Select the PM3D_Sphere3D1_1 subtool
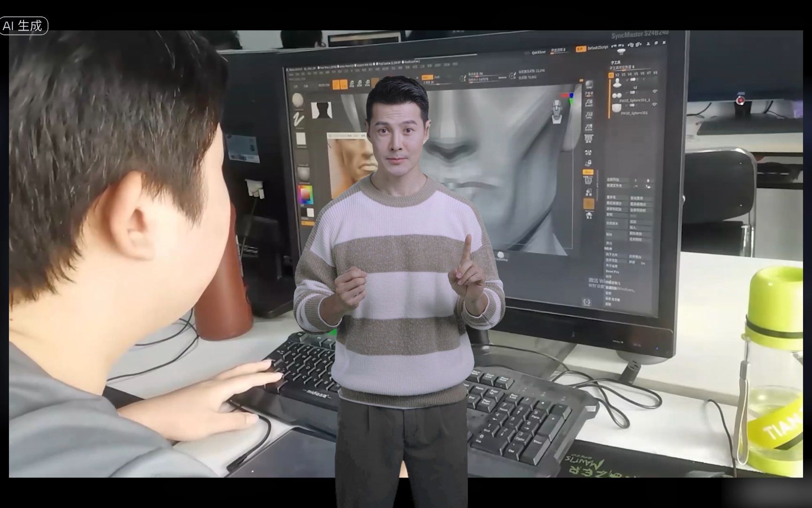Viewport: 812px width, 508px height. pos(634,100)
